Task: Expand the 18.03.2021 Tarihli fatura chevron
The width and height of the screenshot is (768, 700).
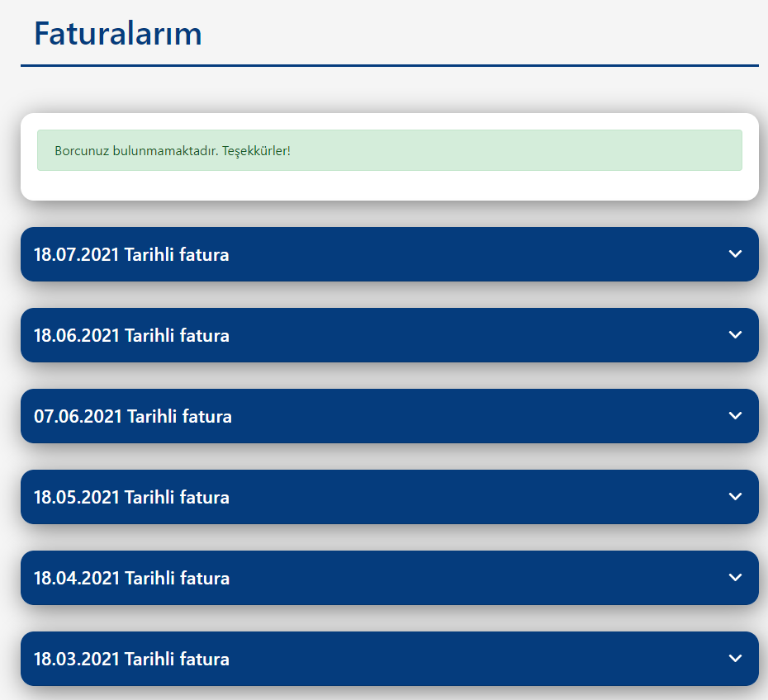Action: (735, 658)
